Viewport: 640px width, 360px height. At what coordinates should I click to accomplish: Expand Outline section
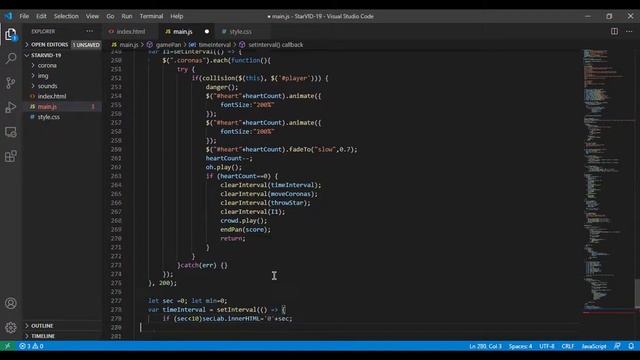click(42, 326)
